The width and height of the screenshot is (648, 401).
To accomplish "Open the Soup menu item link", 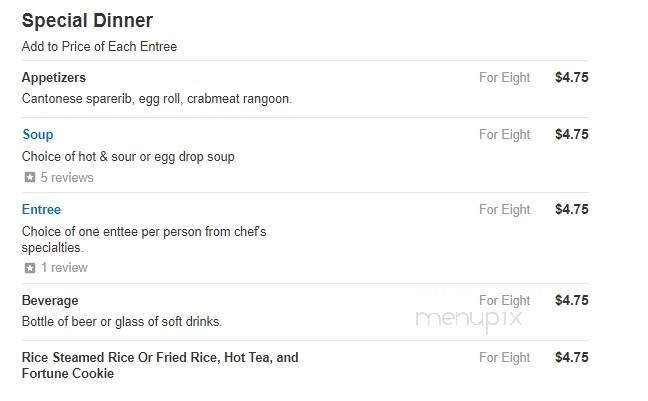I will coord(38,134).
